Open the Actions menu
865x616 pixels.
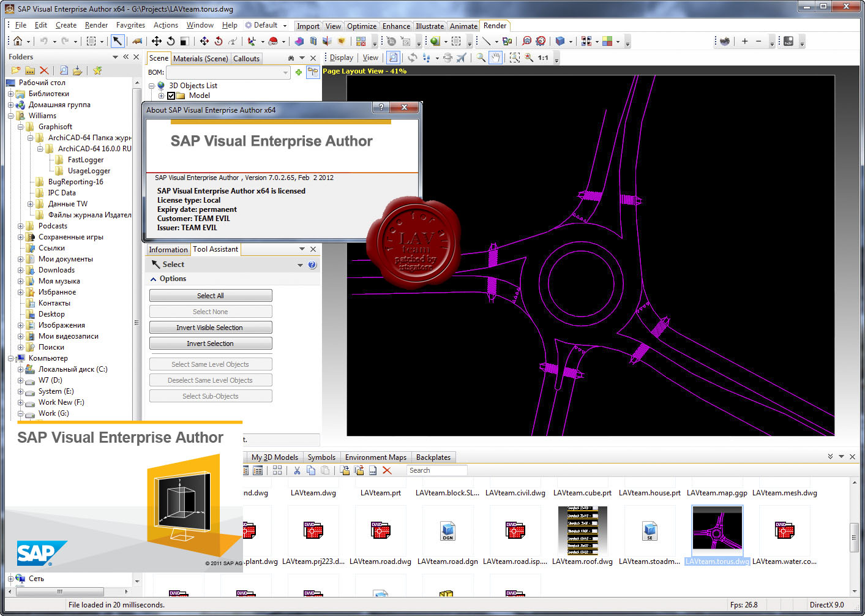(166, 25)
